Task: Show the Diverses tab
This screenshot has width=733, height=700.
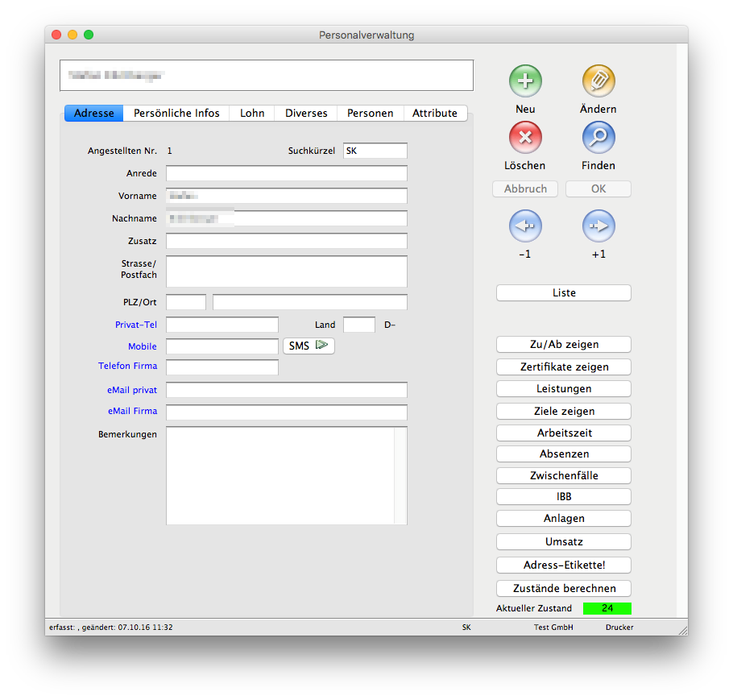Action: [x=306, y=113]
